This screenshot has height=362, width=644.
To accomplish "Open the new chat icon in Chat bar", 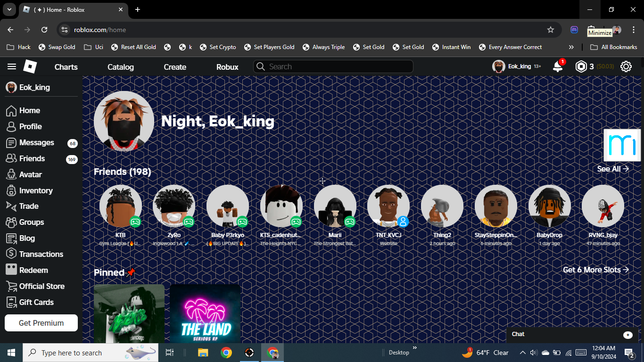I will click(x=628, y=335).
